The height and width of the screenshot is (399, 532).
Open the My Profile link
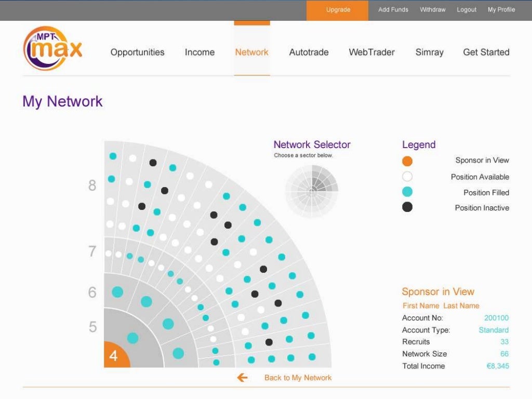coord(501,10)
